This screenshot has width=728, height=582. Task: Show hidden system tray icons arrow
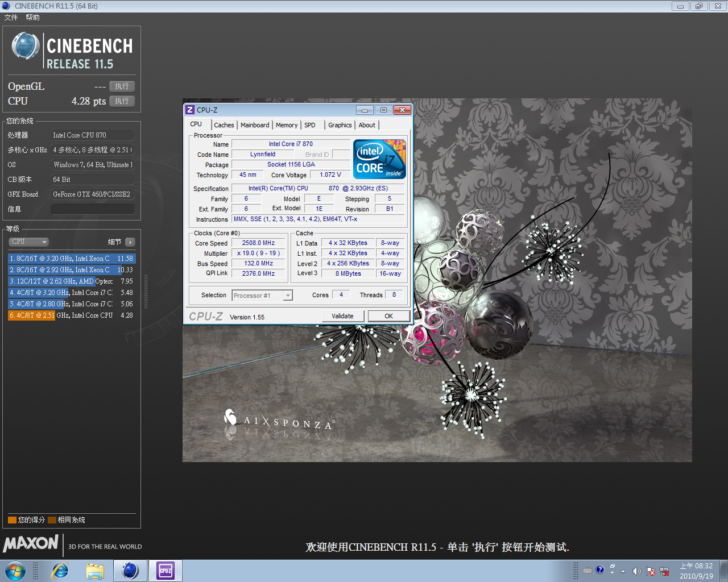pyautogui.click(x=623, y=571)
